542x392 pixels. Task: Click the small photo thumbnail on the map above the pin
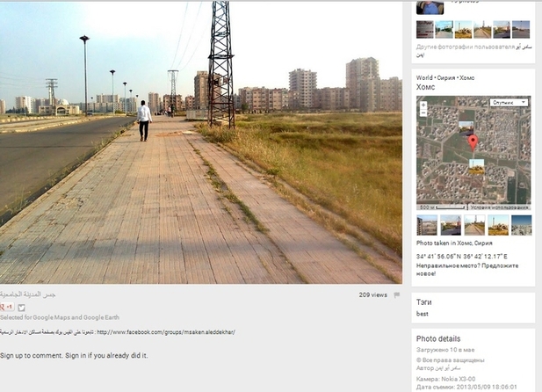466,127
